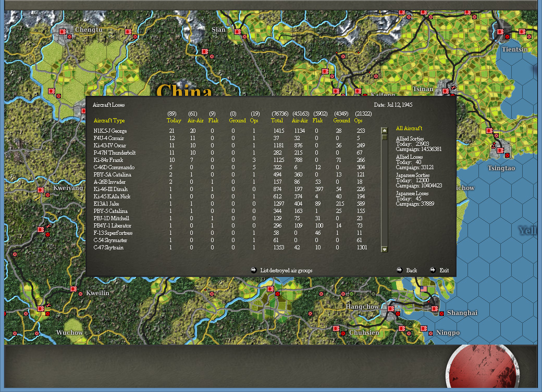Click the Japanese base flag at Kweilin
This screenshot has width=542, height=392.
click(73, 289)
